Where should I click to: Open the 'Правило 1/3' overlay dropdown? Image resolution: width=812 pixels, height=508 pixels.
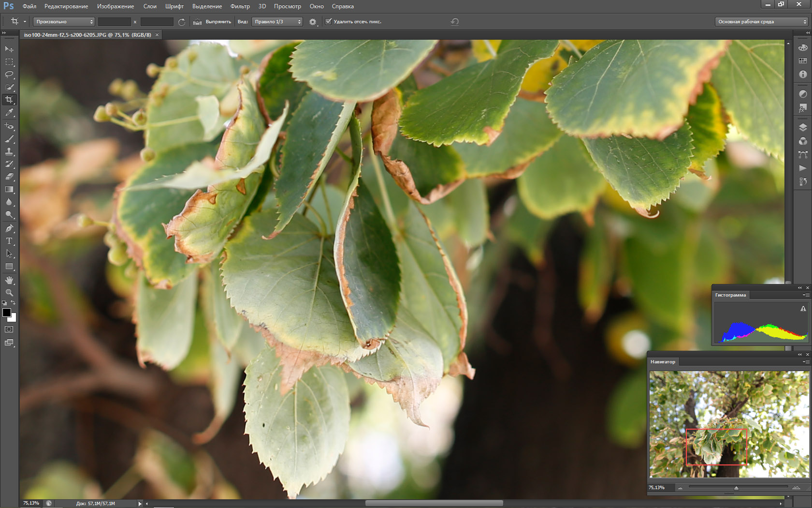277,22
